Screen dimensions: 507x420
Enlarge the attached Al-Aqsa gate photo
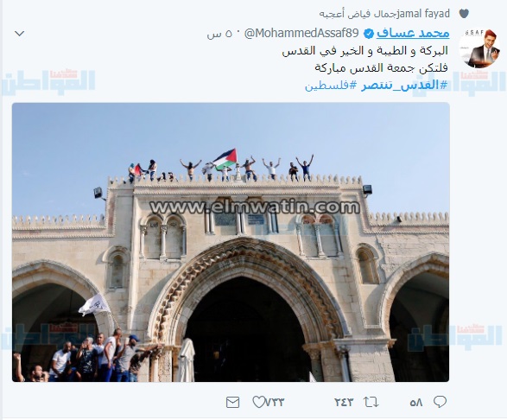[x=231, y=242]
